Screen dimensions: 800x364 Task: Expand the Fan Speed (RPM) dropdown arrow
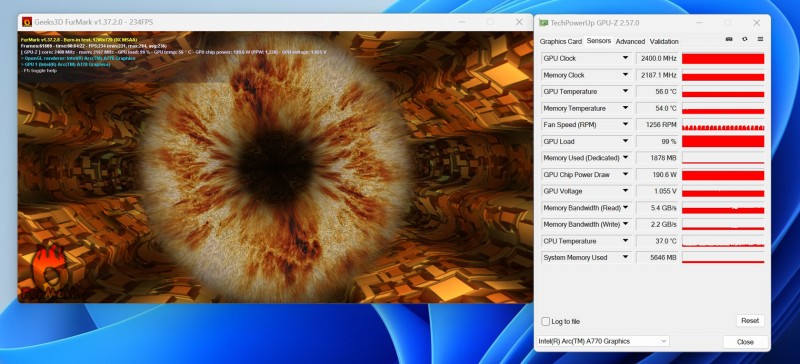(x=626, y=125)
